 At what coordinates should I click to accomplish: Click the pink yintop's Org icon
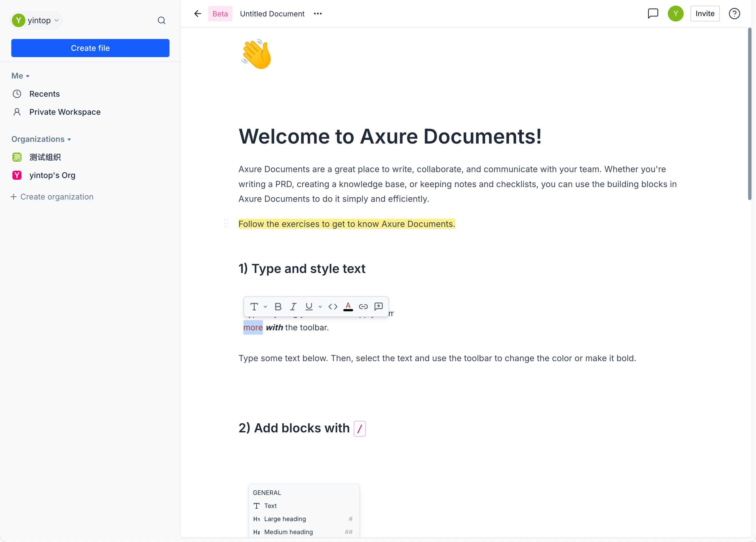(x=17, y=175)
